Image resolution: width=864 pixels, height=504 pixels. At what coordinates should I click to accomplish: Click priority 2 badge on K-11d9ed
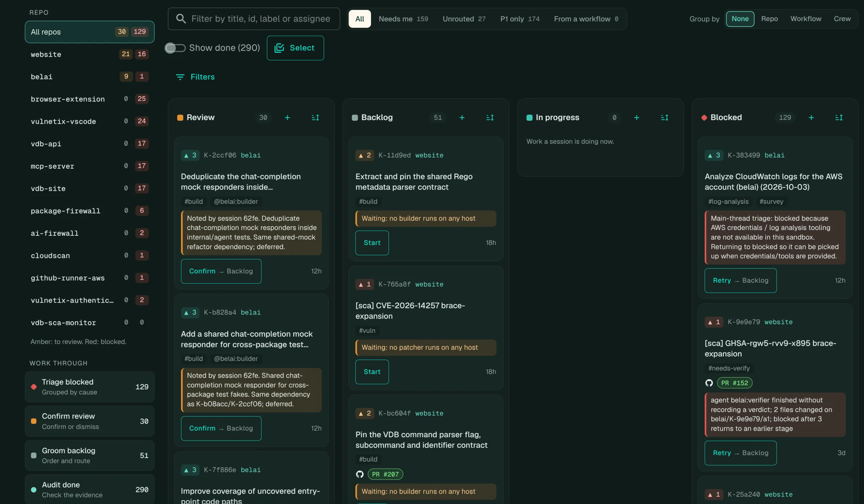click(365, 156)
